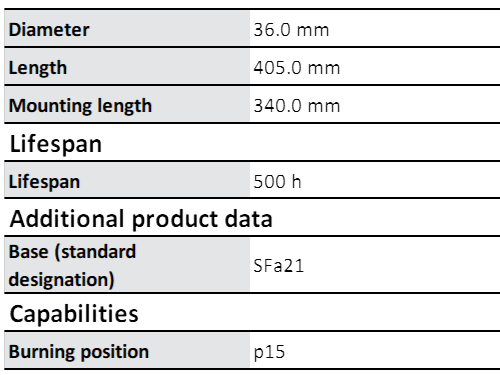Click the 500 h lifespan value
The height and width of the screenshot is (375, 500).
[x=277, y=182]
